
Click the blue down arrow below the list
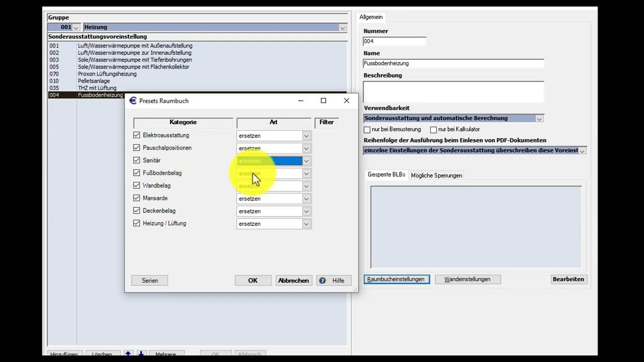click(141, 354)
